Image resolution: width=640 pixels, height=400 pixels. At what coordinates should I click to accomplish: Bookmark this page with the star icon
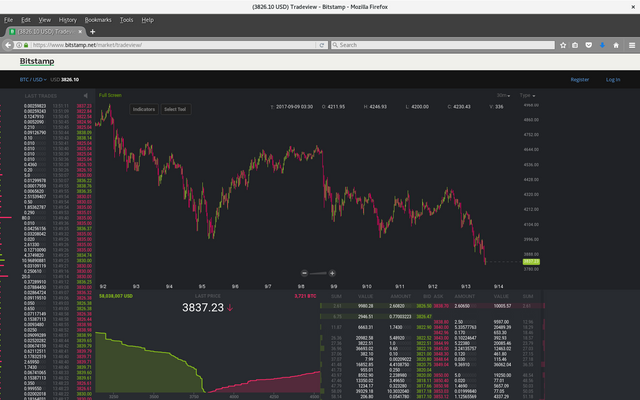pyautogui.click(x=563, y=45)
